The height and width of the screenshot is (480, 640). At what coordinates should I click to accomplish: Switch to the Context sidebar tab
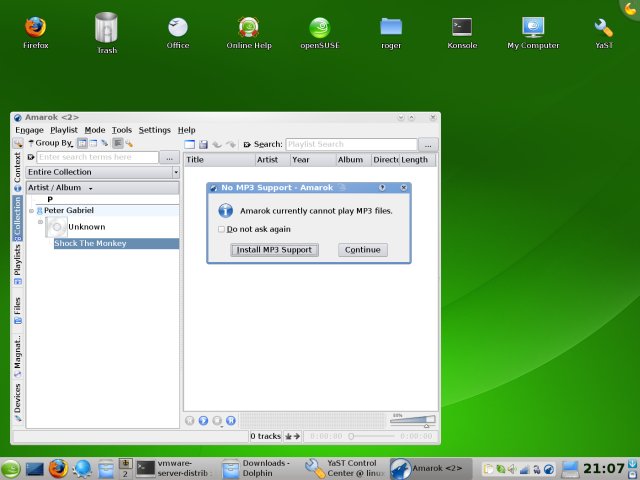point(18,172)
